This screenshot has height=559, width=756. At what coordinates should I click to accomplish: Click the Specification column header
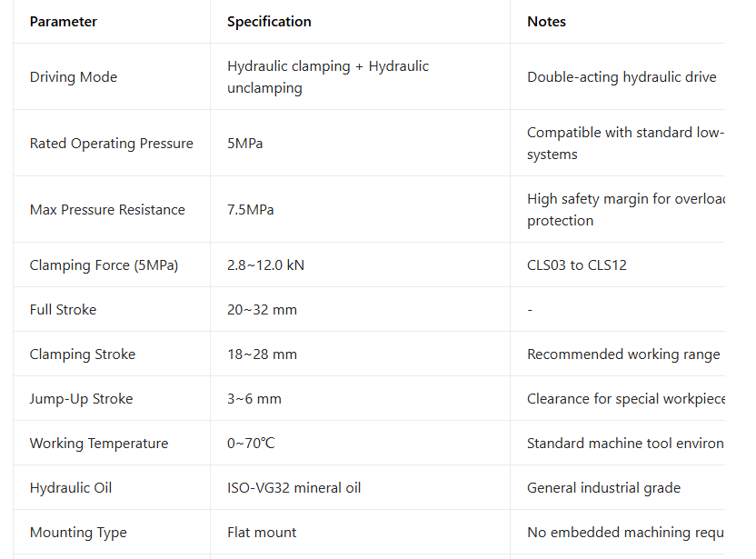[269, 22]
